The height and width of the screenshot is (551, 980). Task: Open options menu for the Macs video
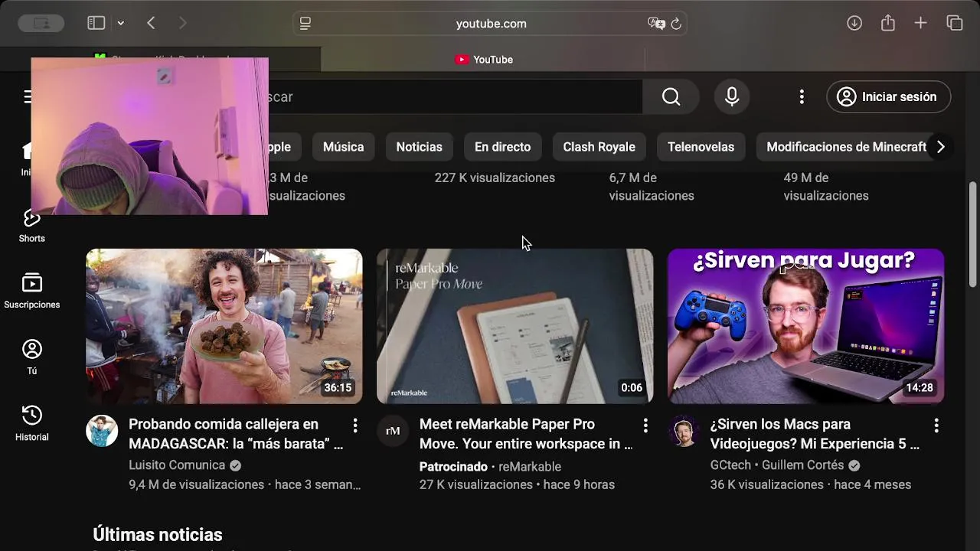(936, 425)
